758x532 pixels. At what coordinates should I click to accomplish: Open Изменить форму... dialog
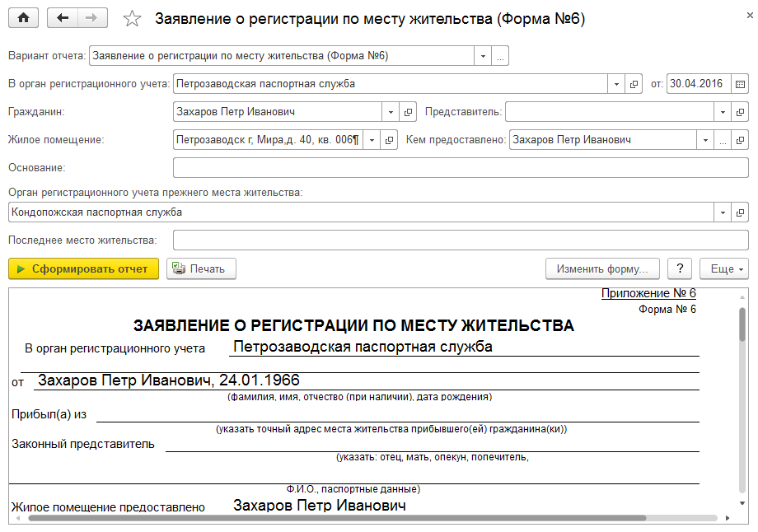(602, 268)
